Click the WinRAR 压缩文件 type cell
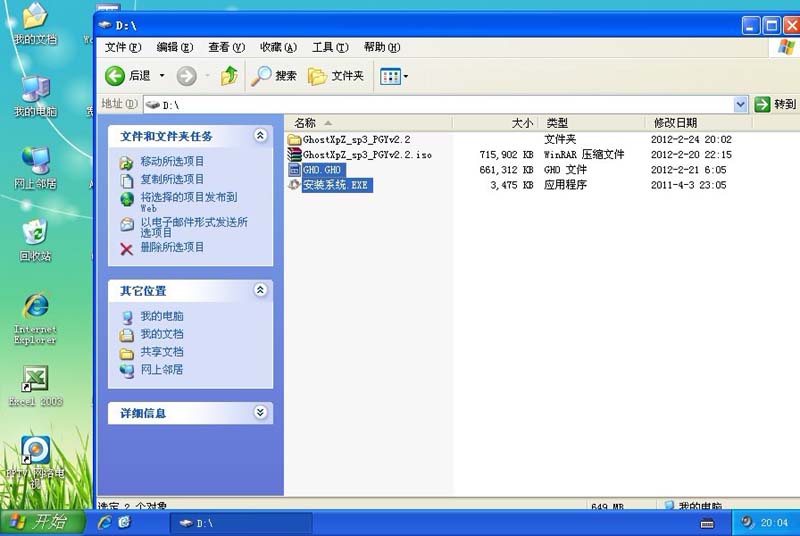 (x=584, y=155)
